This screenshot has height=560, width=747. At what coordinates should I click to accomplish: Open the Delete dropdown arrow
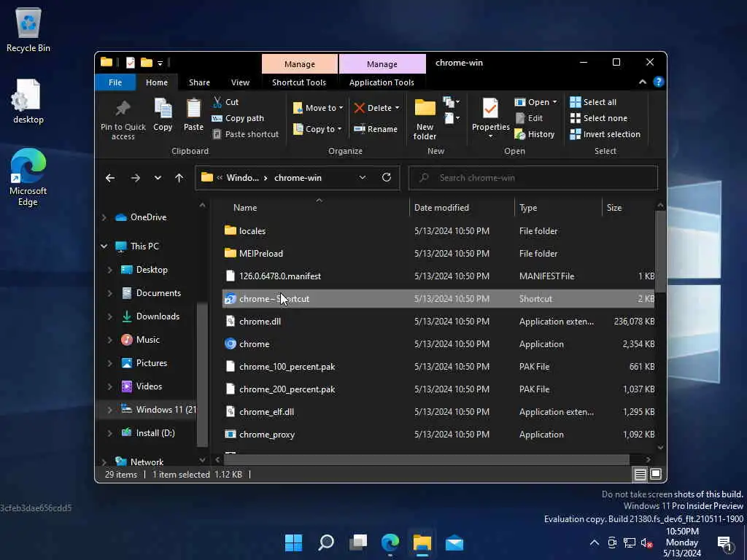(x=398, y=108)
